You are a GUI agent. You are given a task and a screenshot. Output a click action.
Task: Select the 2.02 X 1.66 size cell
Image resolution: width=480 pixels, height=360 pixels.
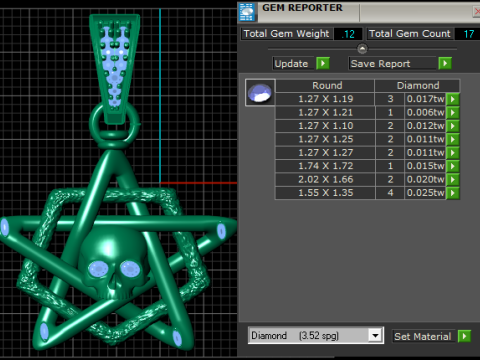click(x=325, y=179)
